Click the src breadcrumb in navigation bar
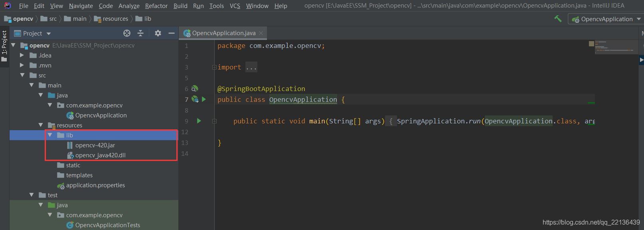Screen dimensions: 644x230 49,19
